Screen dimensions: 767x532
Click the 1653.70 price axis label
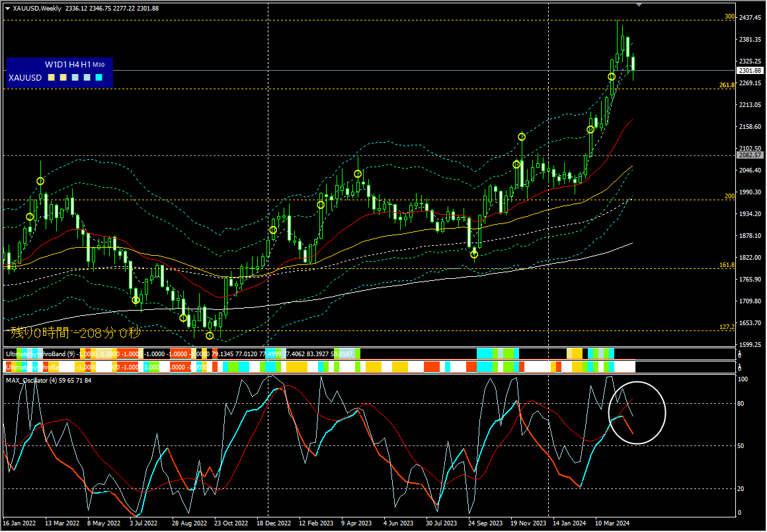(750, 323)
